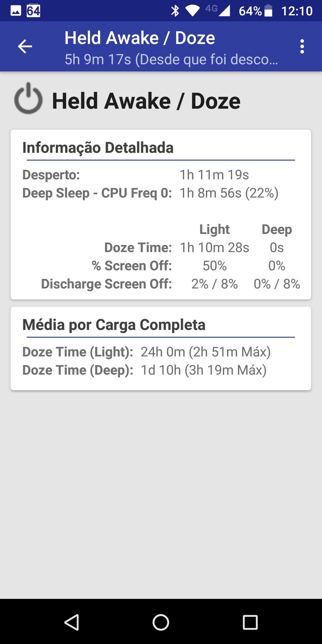
Task: Tap the Informação Detalhada card header
Action: tap(98, 148)
